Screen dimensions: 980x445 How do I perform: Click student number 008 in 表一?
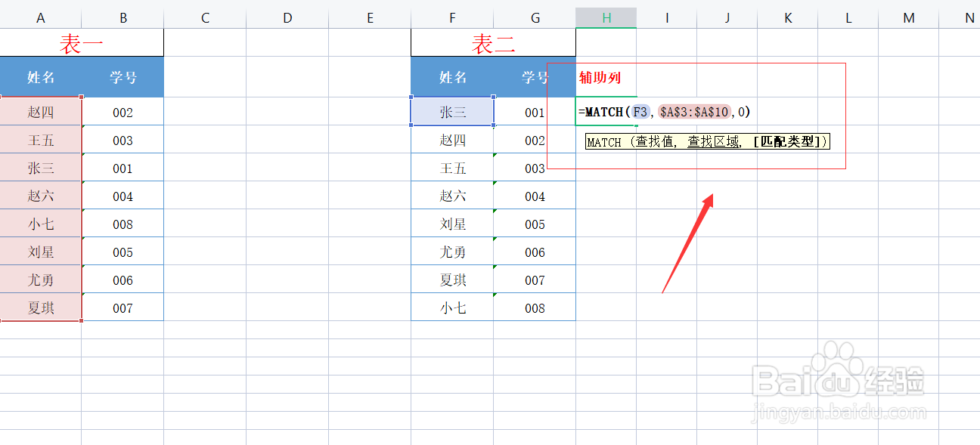tap(122, 223)
